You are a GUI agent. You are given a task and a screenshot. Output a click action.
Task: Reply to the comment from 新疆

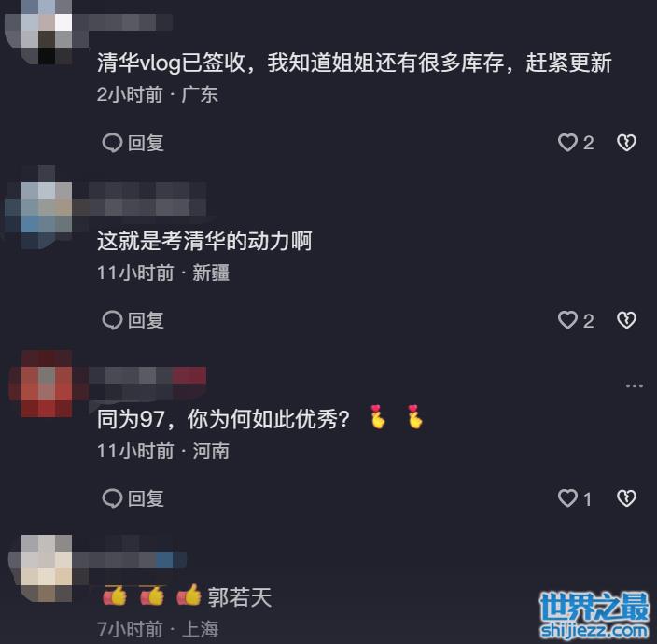pyautogui.click(x=133, y=320)
